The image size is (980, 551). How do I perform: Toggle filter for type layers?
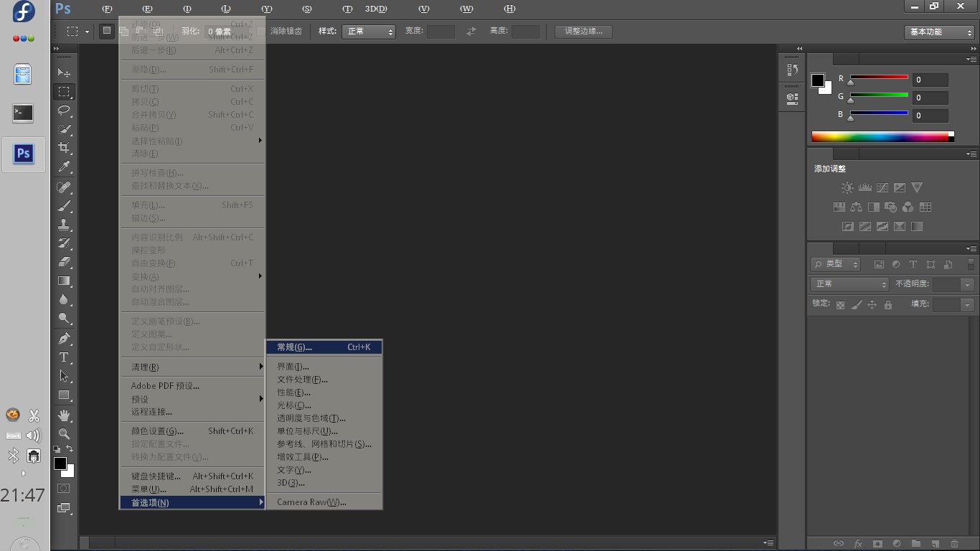tap(913, 264)
